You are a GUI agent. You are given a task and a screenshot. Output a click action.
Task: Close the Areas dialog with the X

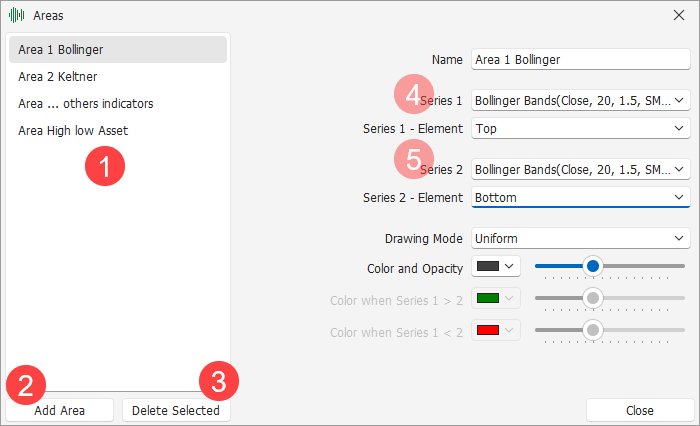tap(679, 15)
